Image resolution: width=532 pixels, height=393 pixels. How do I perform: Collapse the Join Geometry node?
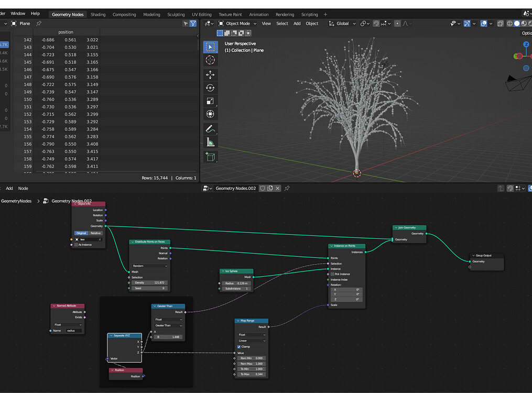pos(396,227)
